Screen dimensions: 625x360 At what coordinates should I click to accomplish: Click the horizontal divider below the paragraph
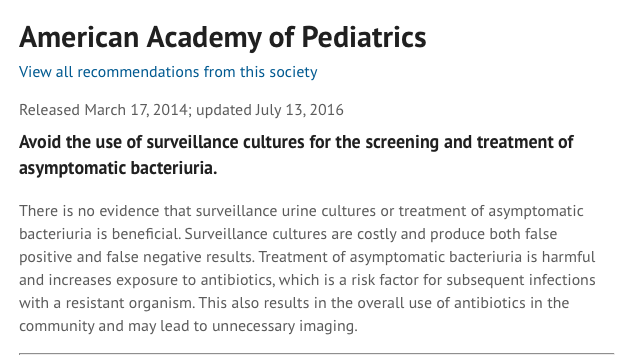[316, 353]
